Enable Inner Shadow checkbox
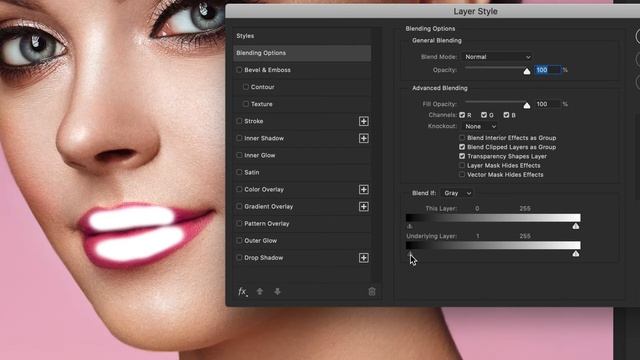The image size is (640, 360). point(239,138)
